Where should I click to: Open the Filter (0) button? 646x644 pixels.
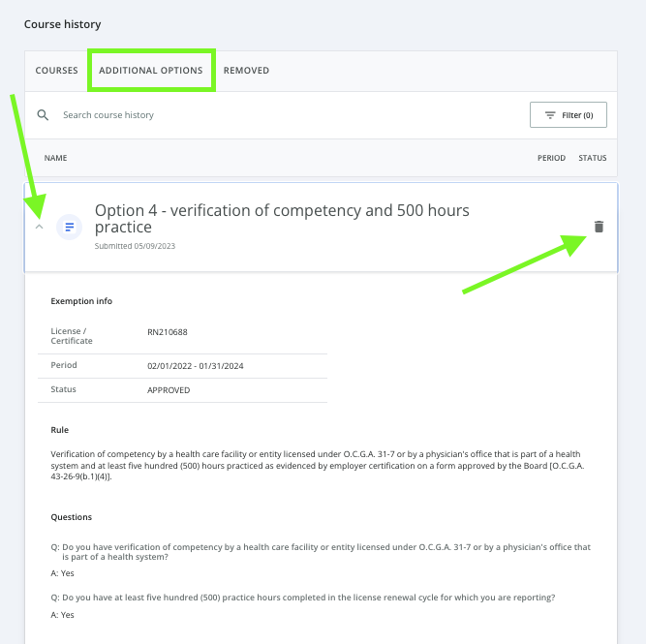(x=569, y=115)
